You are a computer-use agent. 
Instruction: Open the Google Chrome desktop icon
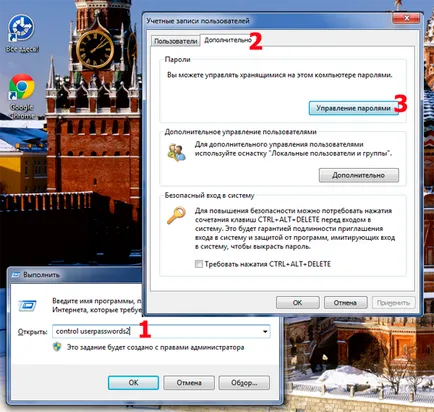(x=22, y=96)
